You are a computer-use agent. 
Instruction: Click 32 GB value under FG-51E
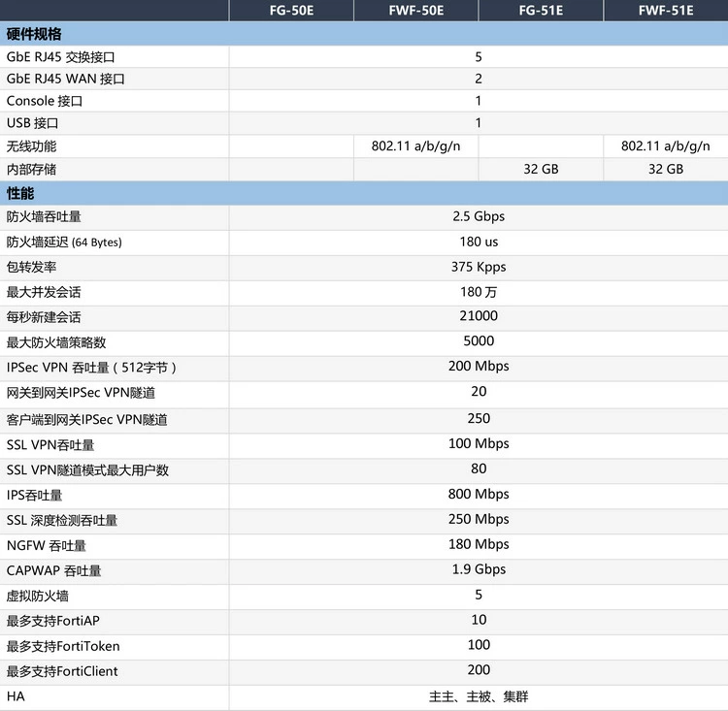tap(541, 169)
